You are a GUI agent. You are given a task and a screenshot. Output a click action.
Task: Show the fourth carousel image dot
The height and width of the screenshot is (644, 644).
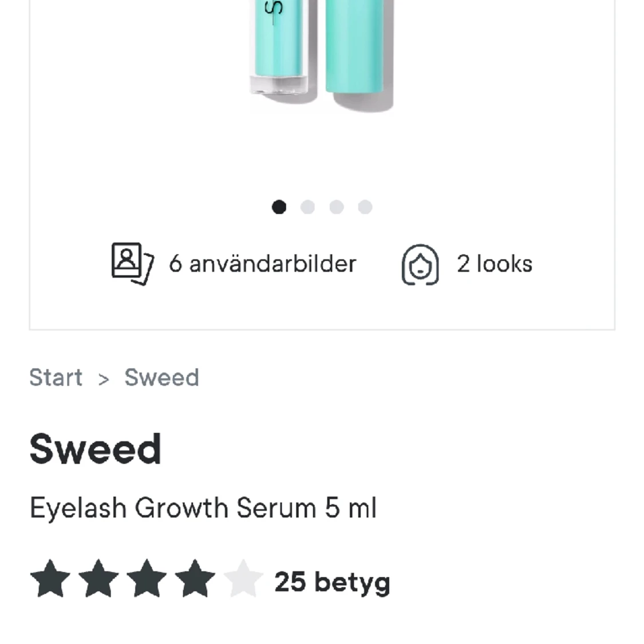point(365,207)
